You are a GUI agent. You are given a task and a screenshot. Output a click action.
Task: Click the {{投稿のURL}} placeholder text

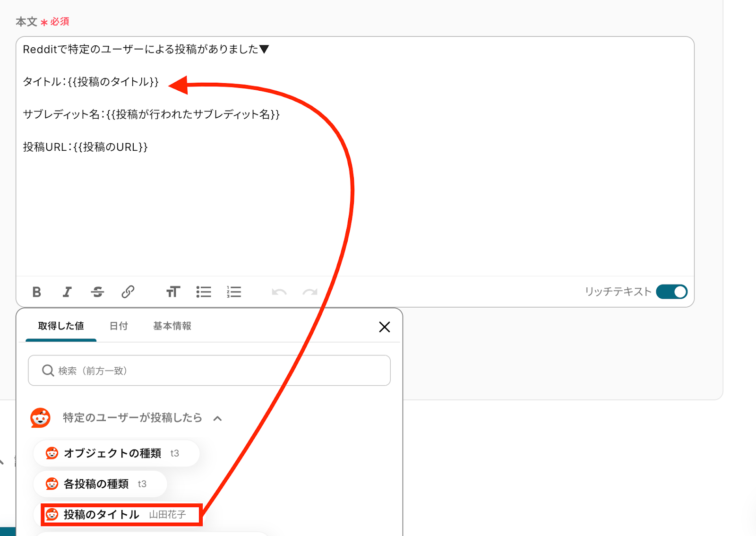[111, 147]
